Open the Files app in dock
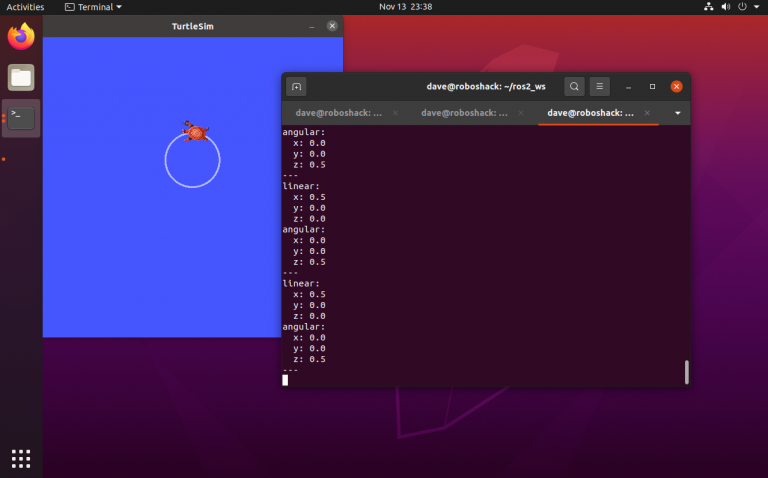Image resolution: width=768 pixels, height=478 pixels. 21,78
